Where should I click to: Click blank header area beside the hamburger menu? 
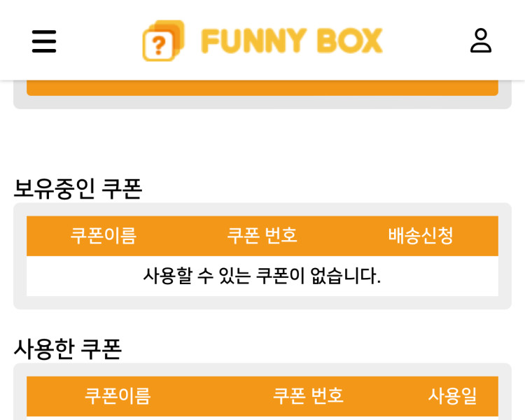98,41
